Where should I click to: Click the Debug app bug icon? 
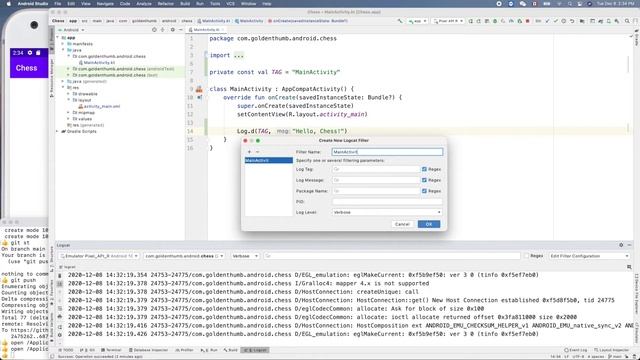(495, 21)
